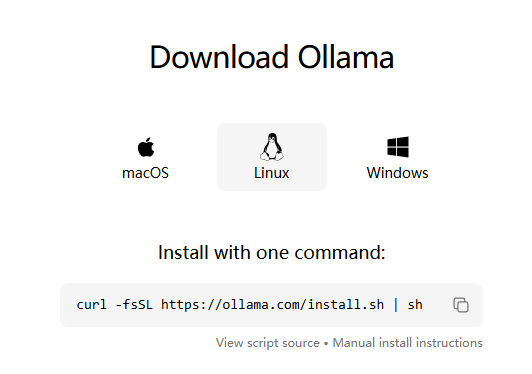
Task: Select the Tux penguin icon
Action: [272, 147]
